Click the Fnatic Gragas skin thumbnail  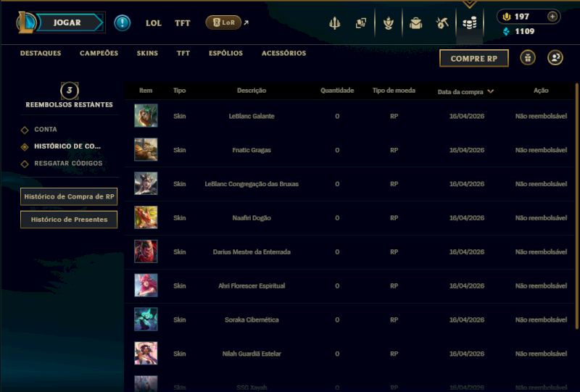pyautogui.click(x=146, y=150)
